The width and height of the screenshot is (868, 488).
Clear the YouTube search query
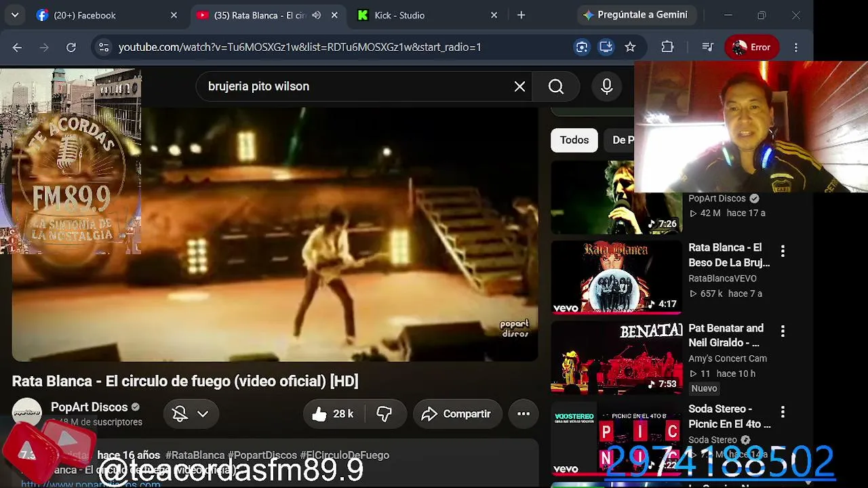tap(519, 86)
